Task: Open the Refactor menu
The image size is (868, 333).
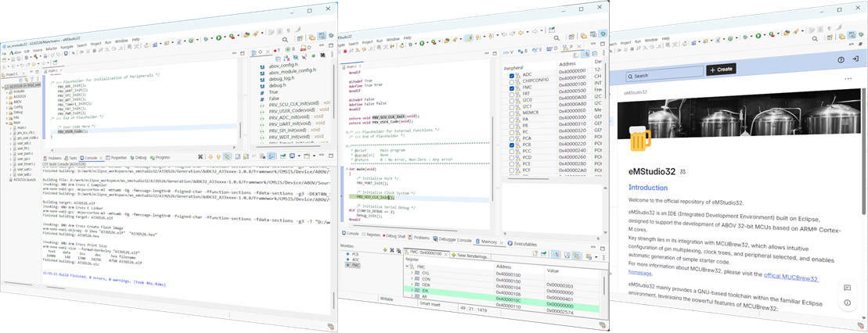Action: [51, 48]
